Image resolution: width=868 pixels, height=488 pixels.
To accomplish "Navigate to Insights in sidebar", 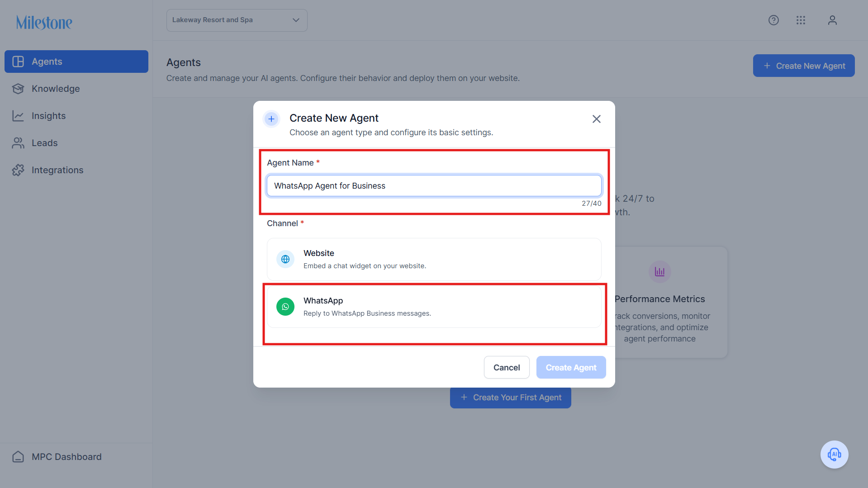I will pos(76,116).
